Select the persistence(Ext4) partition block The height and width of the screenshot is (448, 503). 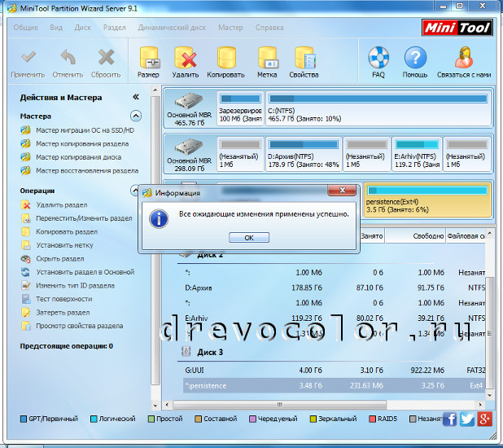point(427,200)
